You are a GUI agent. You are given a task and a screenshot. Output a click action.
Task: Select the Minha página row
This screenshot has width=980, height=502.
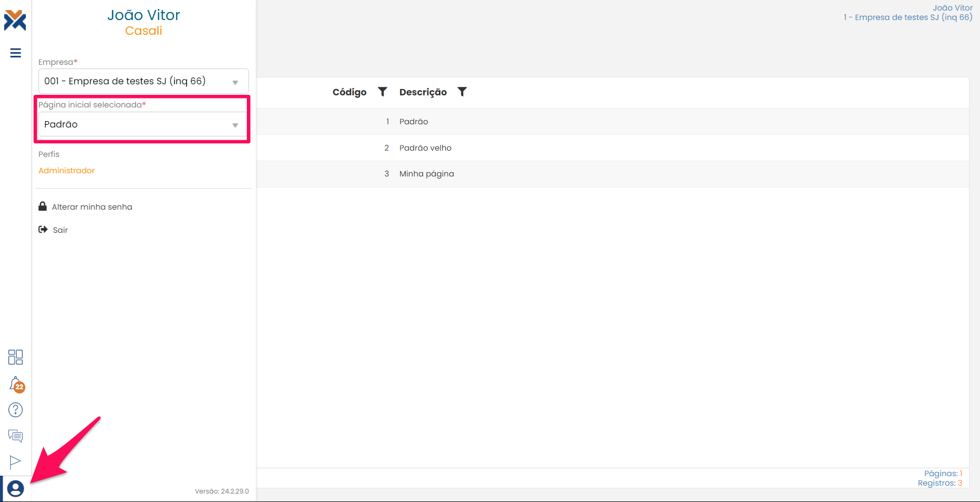(426, 174)
